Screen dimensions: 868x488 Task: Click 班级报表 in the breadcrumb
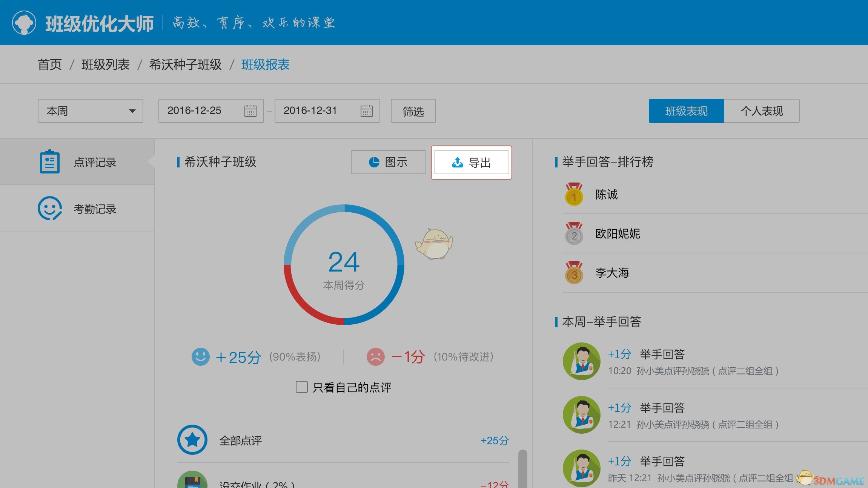[266, 64]
